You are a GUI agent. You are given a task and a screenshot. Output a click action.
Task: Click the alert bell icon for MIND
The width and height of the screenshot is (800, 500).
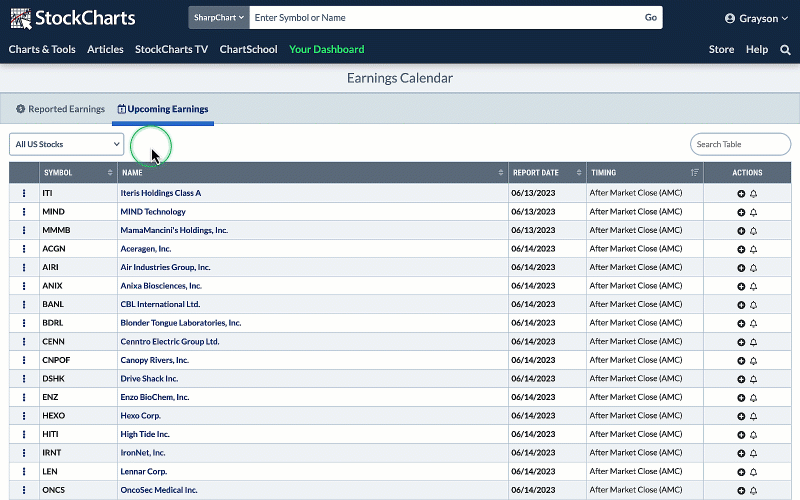coord(753,212)
